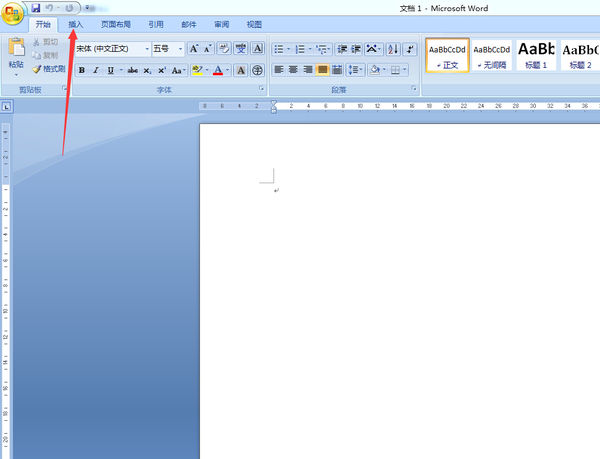The image size is (600, 459).
Task: Apply character border A icon
Action: tap(258, 49)
